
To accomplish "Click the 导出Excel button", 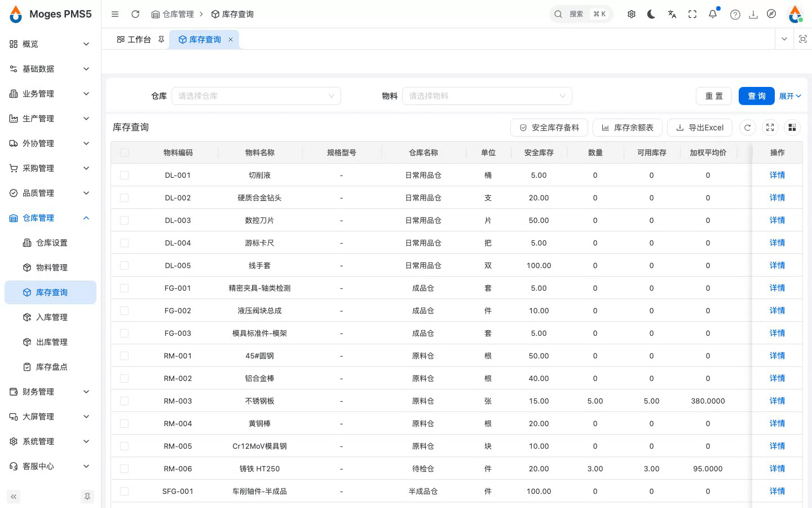I will click(x=700, y=128).
